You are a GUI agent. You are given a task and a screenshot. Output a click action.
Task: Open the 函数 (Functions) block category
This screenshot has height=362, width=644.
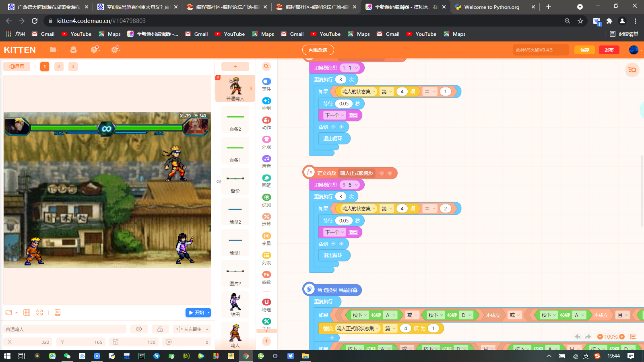coord(266,278)
